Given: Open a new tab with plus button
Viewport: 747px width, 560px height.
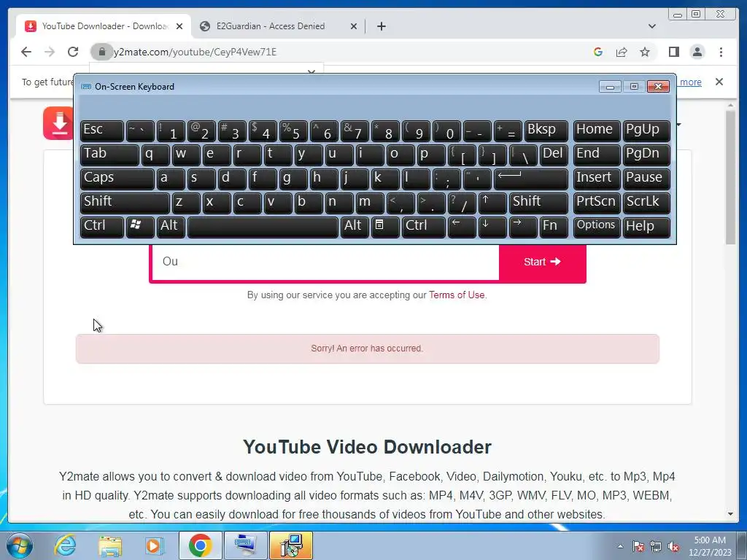Looking at the screenshot, I should [381, 26].
